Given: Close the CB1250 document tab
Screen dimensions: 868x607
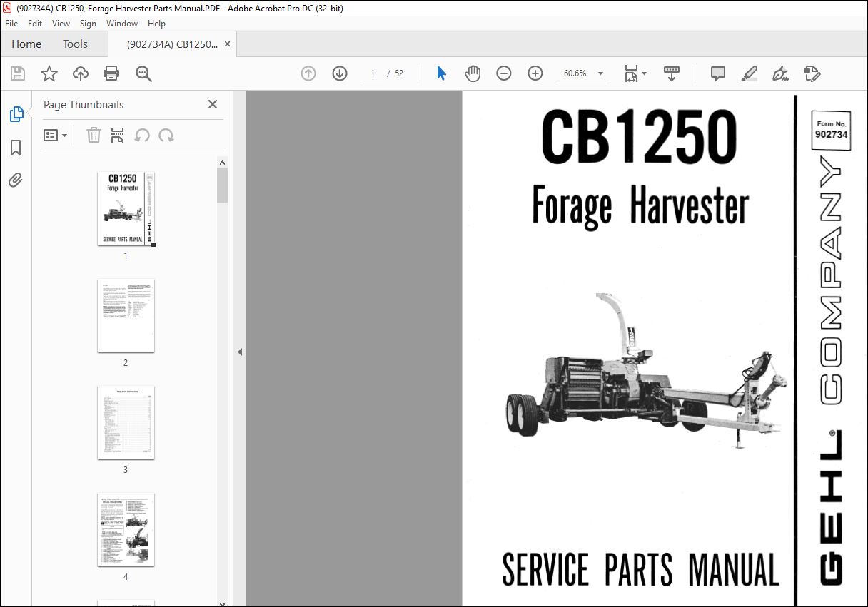Looking at the screenshot, I should pyautogui.click(x=228, y=44).
